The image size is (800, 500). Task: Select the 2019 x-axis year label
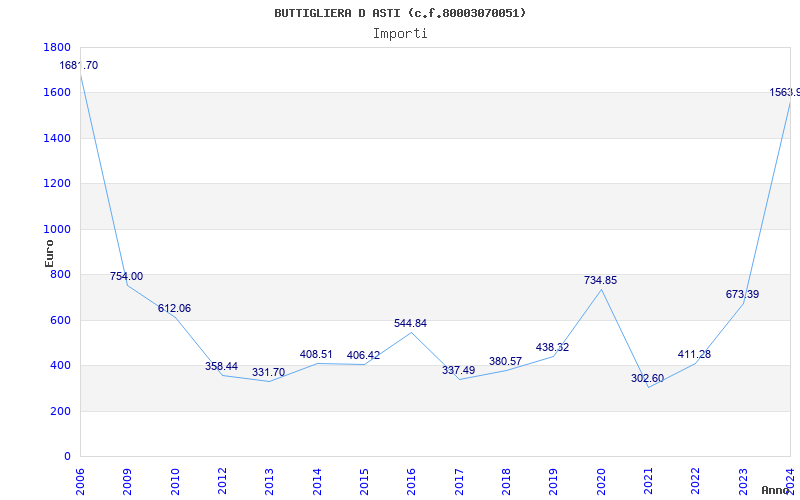(554, 482)
